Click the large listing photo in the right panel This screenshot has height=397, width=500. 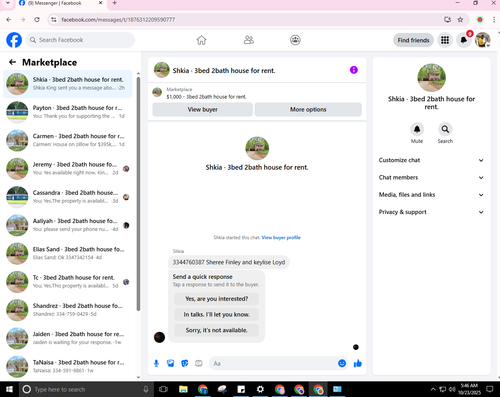[431, 78]
